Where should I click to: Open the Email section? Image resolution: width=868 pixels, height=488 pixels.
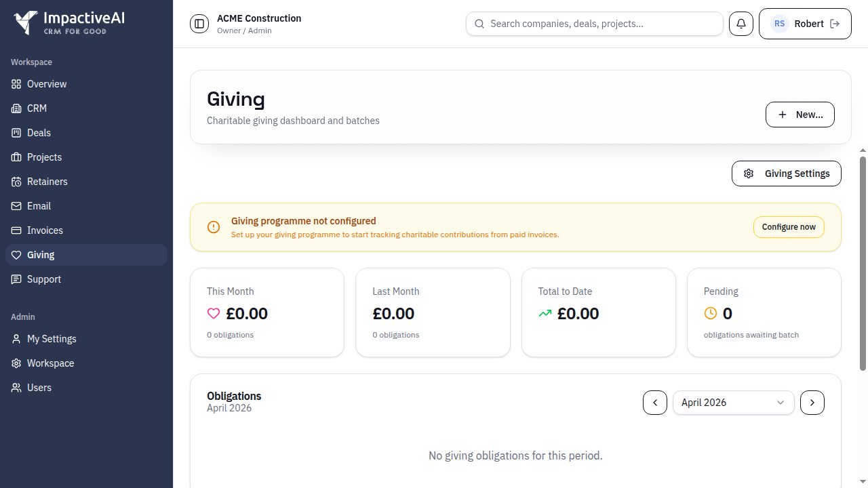coord(39,206)
